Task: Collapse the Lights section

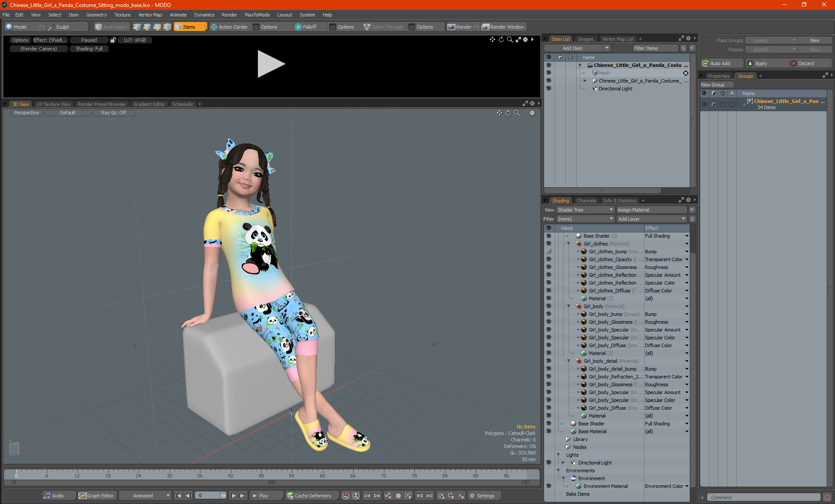Action: [x=558, y=455]
